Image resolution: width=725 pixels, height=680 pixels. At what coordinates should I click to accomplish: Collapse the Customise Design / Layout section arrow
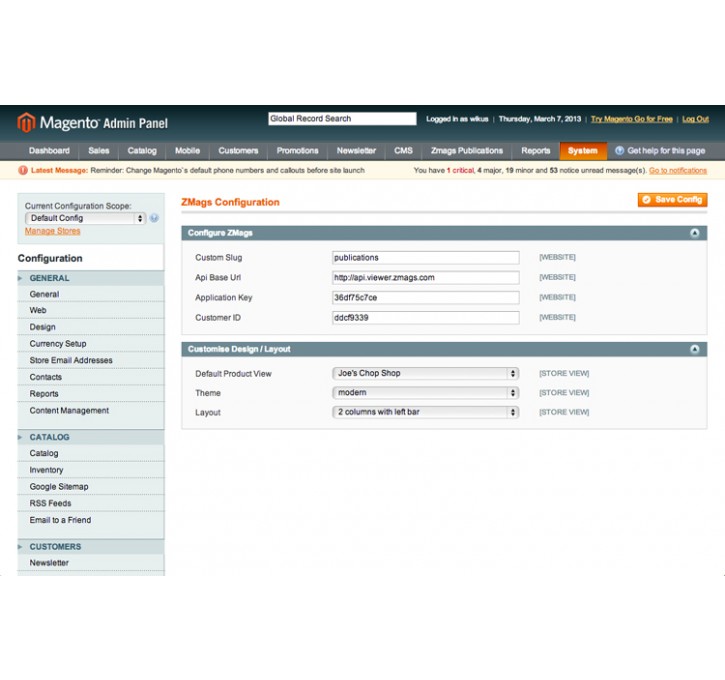click(x=694, y=349)
